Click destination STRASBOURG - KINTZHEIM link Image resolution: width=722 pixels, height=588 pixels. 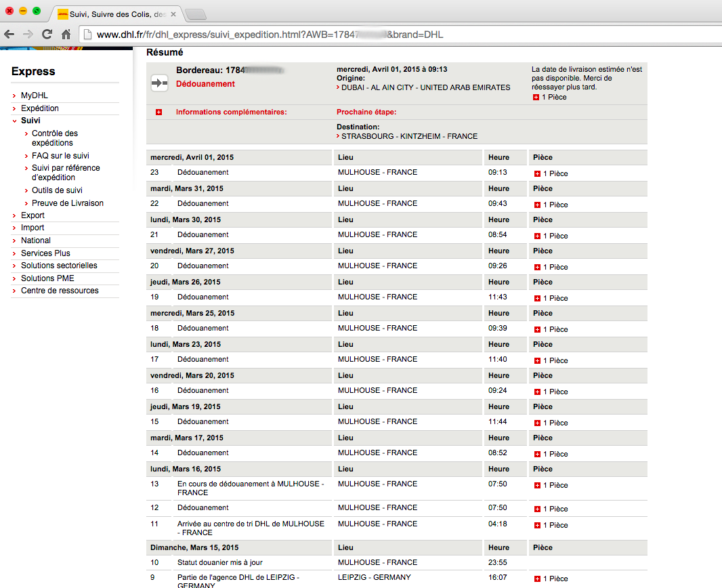pyautogui.click(x=409, y=136)
